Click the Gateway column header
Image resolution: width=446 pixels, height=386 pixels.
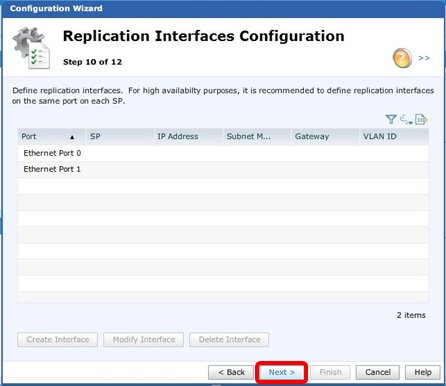pos(325,136)
